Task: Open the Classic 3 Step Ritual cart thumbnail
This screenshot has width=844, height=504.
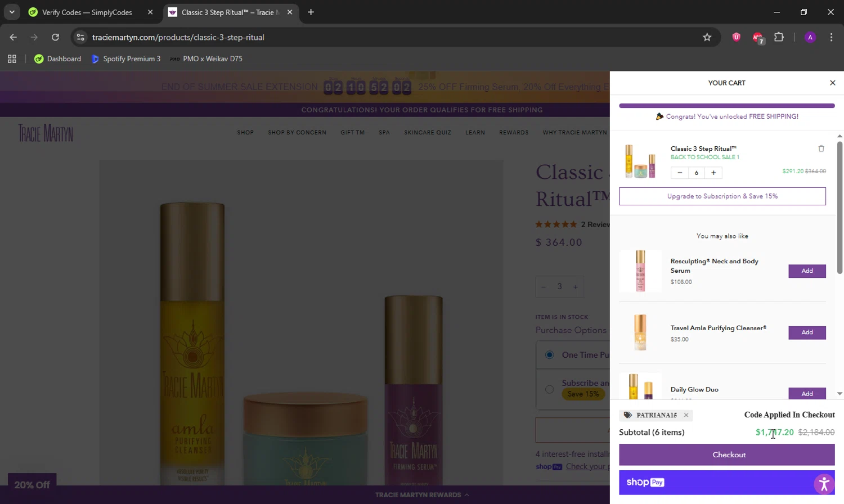Action: pos(640,161)
